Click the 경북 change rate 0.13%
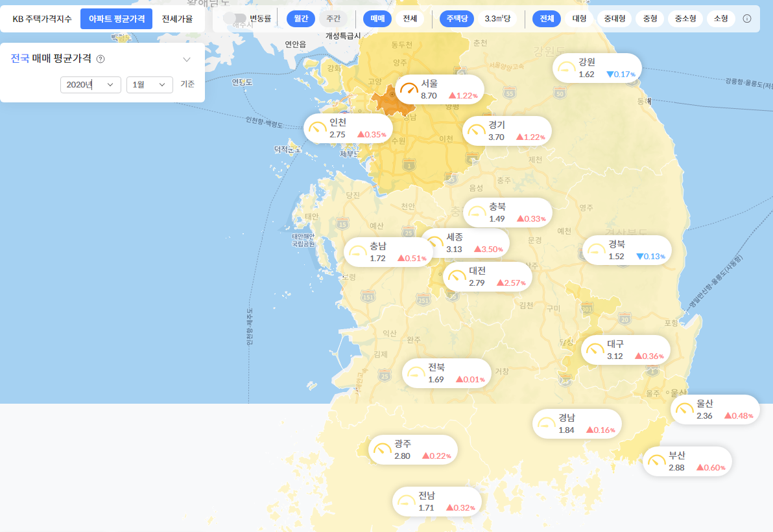This screenshot has width=773, height=532. click(650, 256)
